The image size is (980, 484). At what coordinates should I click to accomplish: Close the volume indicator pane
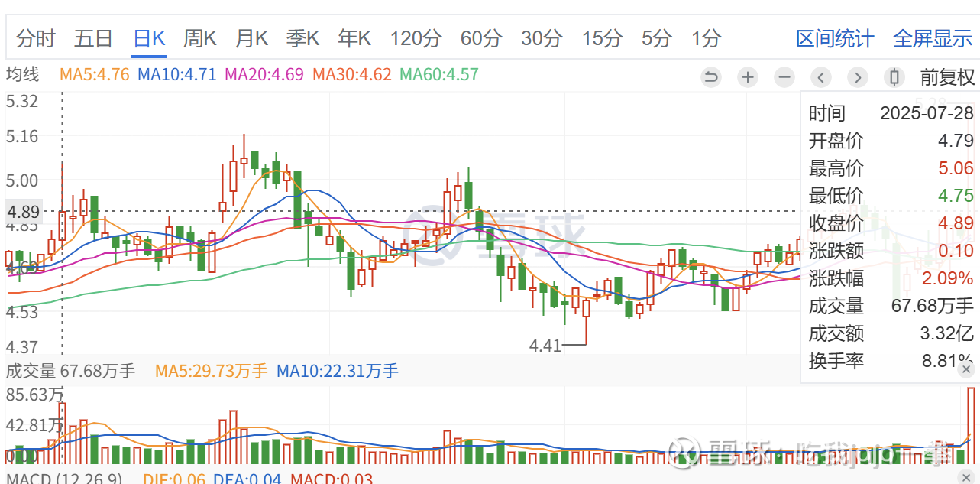pyautogui.click(x=967, y=369)
